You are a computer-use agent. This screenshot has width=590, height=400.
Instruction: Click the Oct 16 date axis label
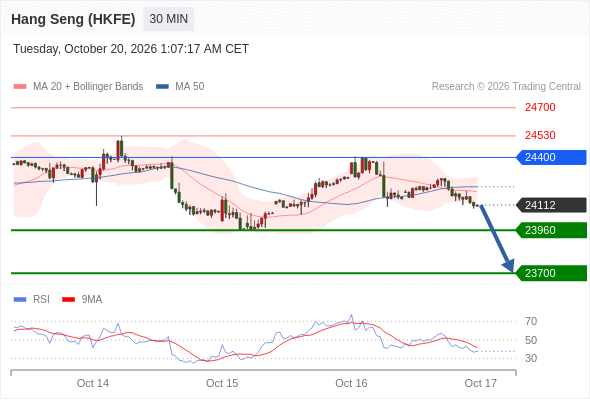coord(351,383)
